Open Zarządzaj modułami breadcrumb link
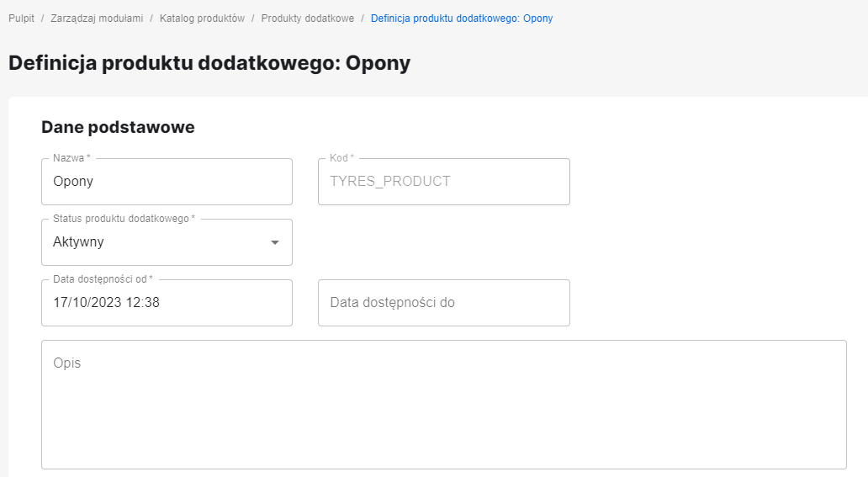The image size is (868, 477). tap(97, 18)
